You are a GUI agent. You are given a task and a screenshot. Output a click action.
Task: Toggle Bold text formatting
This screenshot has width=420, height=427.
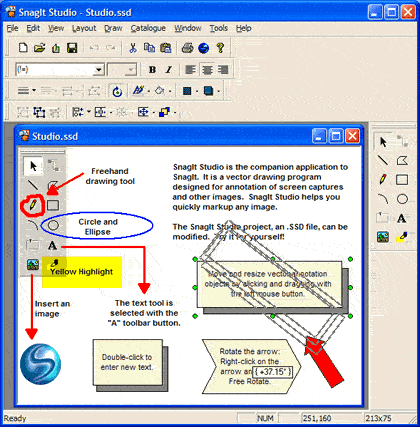(x=152, y=70)
